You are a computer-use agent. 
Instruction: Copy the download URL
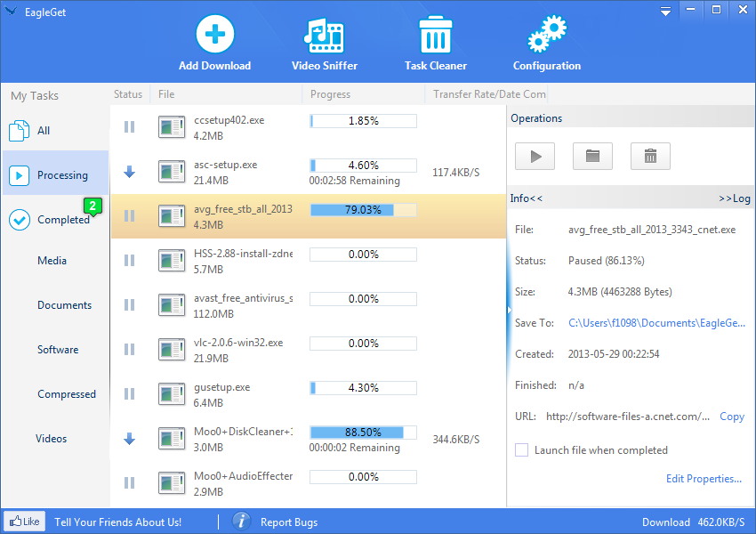click(731, 417)
